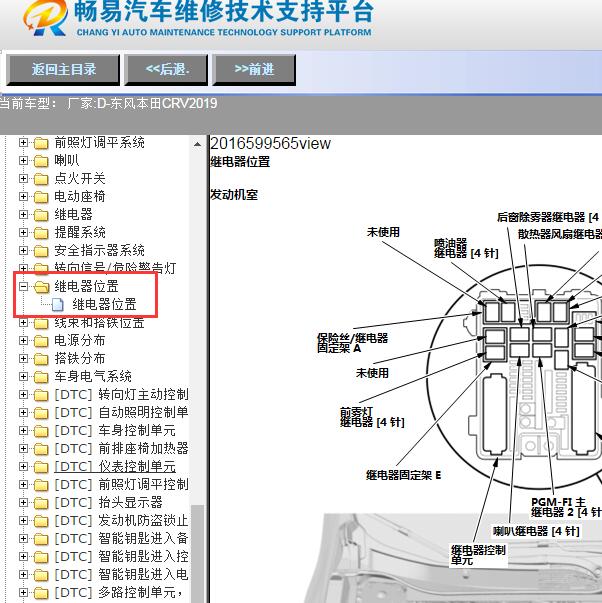Click the 继电器控制单元 diagram label

tap(478, 555)
